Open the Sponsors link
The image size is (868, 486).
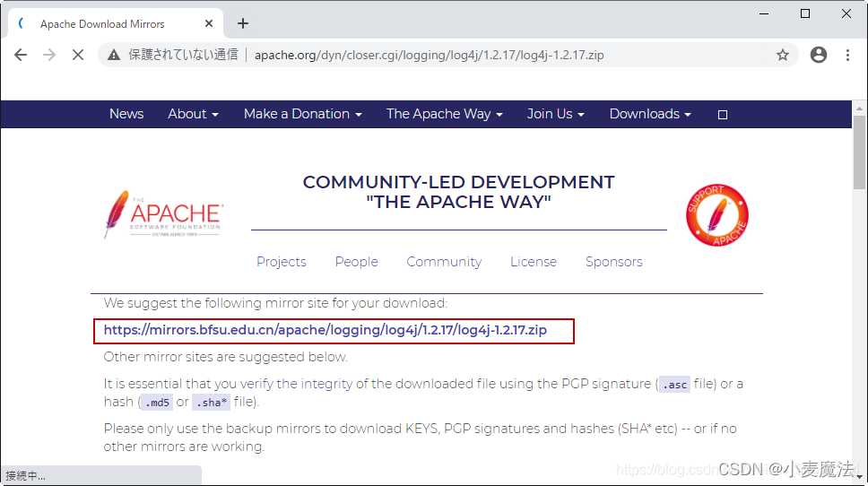pos(614,262)
